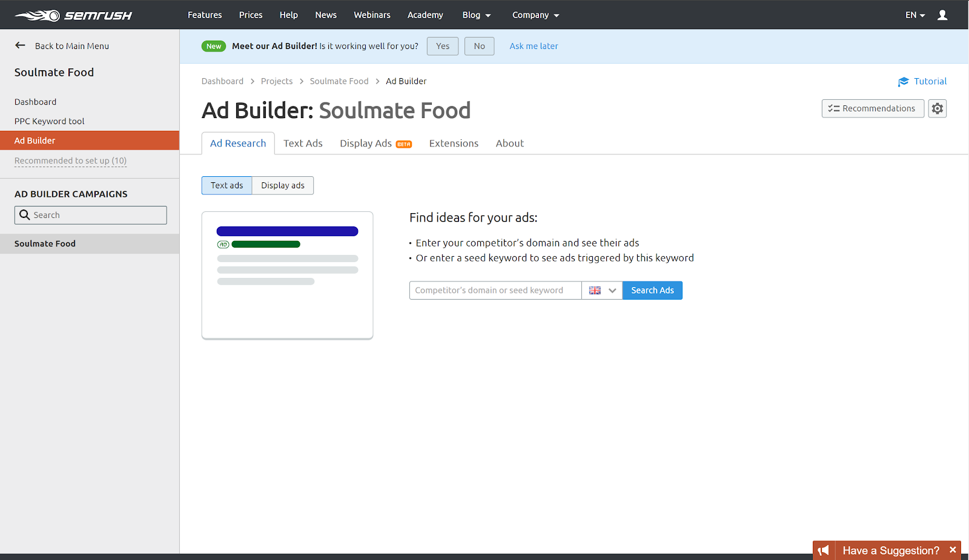This screenshot has height=560, width=969.
Task: Open Dashboard in the sidebar
Action: [35, 102]
